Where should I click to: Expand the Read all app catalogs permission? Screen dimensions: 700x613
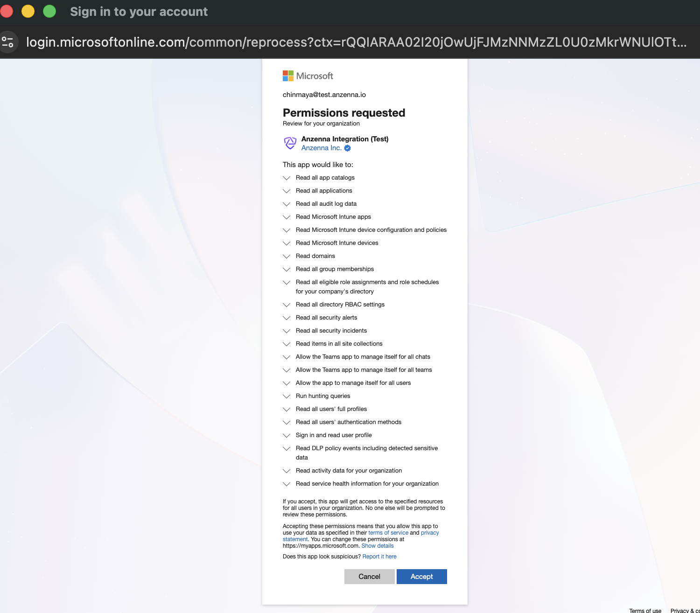coord(287,178)
